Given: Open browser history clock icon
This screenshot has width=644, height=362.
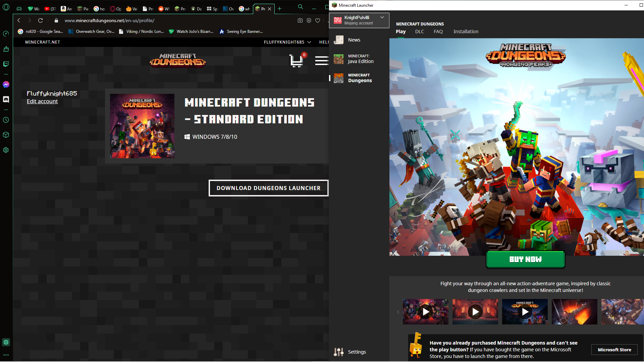Looking at the screenshot, I should click(x=6, y=120).
